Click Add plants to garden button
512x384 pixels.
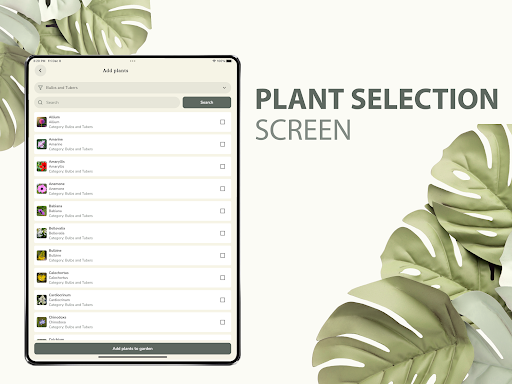[133, 349]
